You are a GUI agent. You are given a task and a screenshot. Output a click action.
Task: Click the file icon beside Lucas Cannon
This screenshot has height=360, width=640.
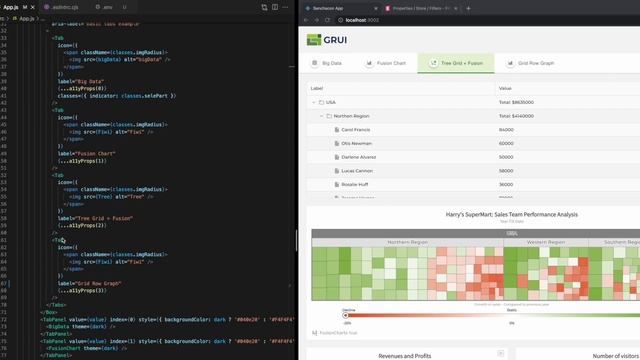click(337, 171)
